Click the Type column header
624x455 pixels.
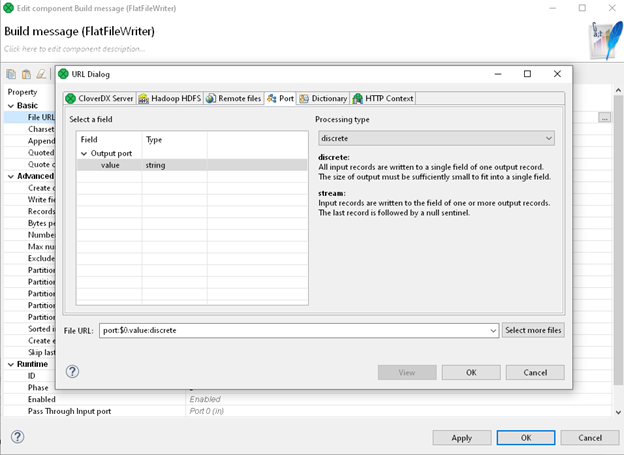click(x=174, y=140)
